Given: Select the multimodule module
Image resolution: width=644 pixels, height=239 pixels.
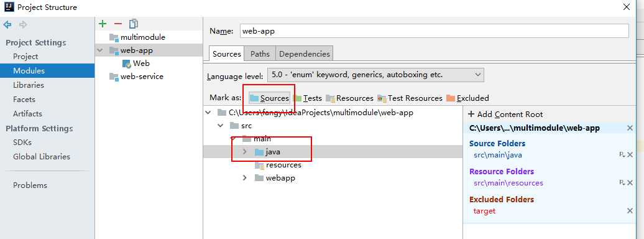Looking at the screenshot, I should (142, 37).
